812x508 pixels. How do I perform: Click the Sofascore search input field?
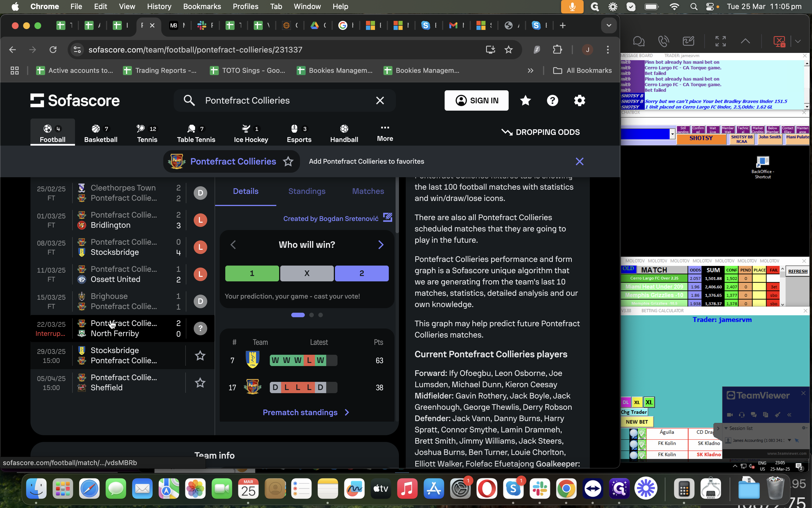(284, 100)
